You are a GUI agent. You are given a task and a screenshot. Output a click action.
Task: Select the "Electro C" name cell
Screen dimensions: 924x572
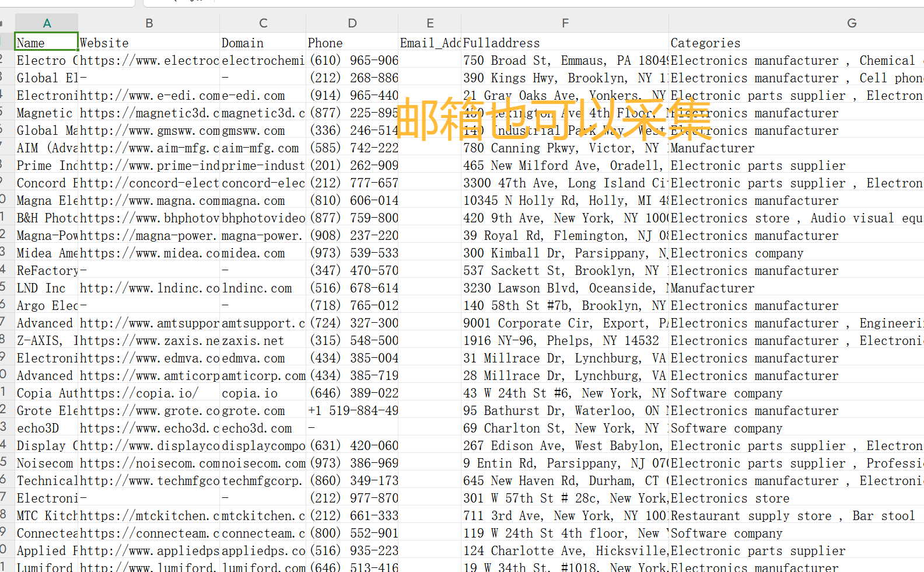click(47, 60)
